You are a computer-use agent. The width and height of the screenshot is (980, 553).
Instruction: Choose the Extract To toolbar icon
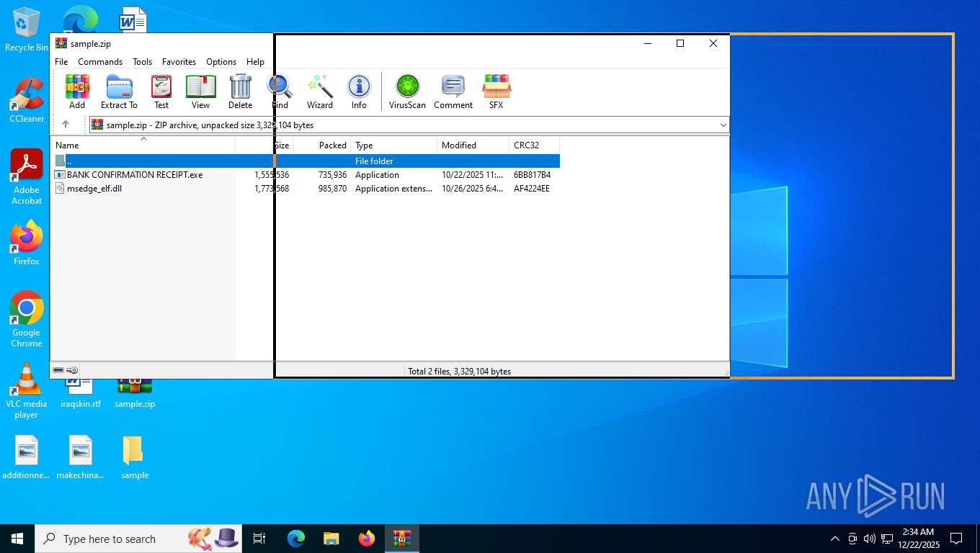click(x=119, y=91)
